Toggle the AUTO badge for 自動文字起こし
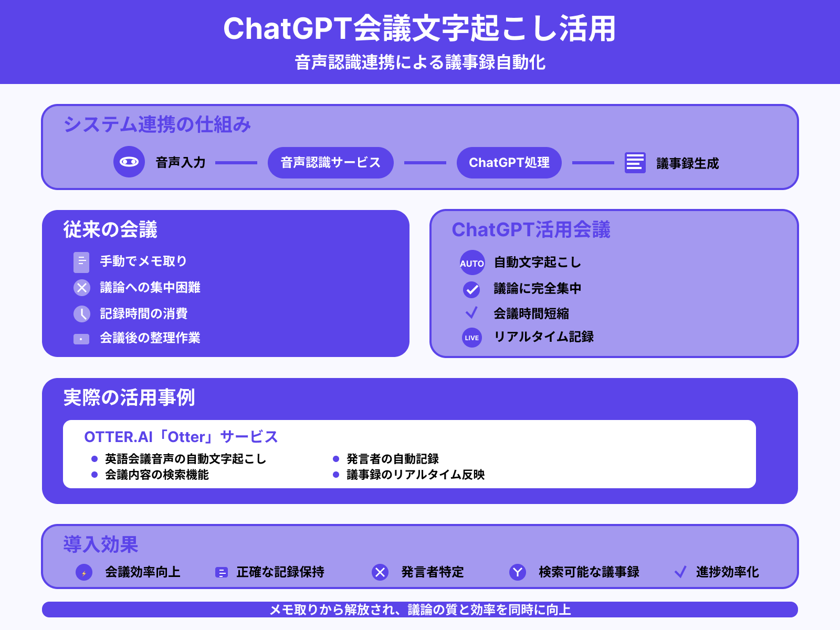The height and width of the screenshot is (630, 840). tap(471, 264)
